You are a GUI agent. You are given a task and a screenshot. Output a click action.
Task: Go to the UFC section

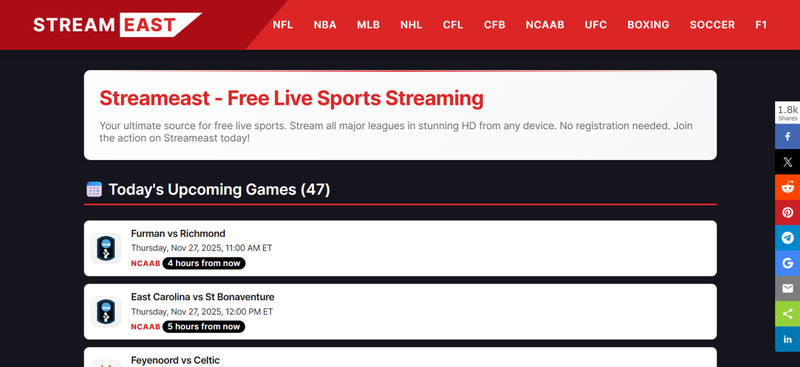[x=596, y=25]
